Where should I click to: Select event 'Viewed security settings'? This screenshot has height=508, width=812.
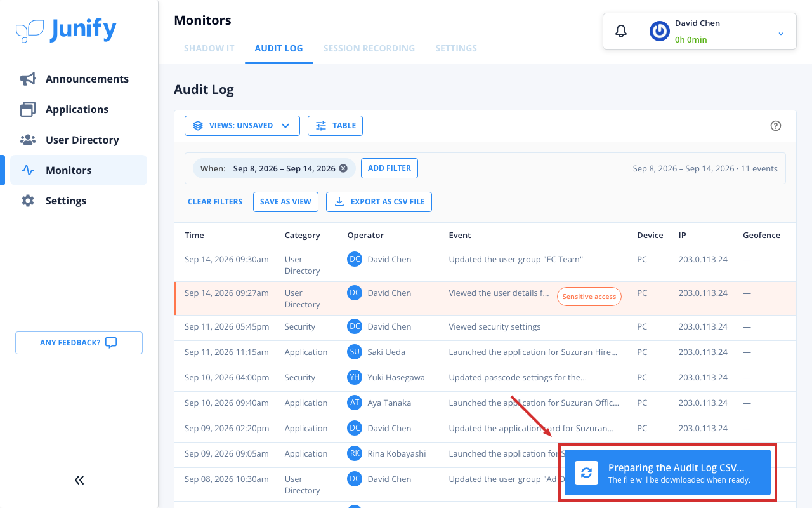[495, 326]
